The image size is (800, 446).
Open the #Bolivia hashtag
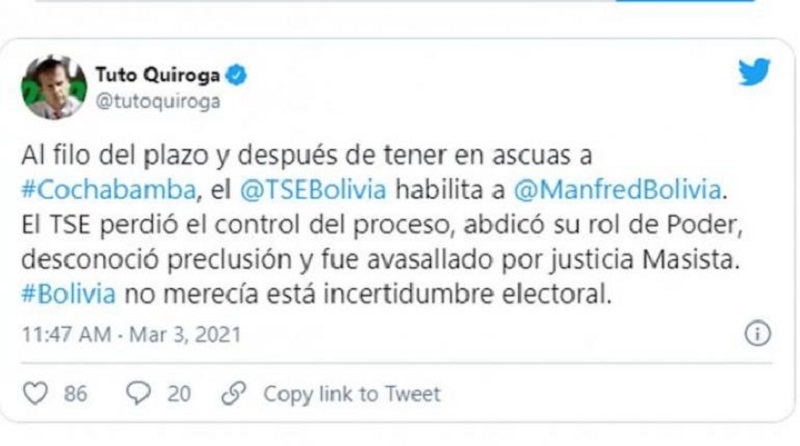click(x=68, y=294)
